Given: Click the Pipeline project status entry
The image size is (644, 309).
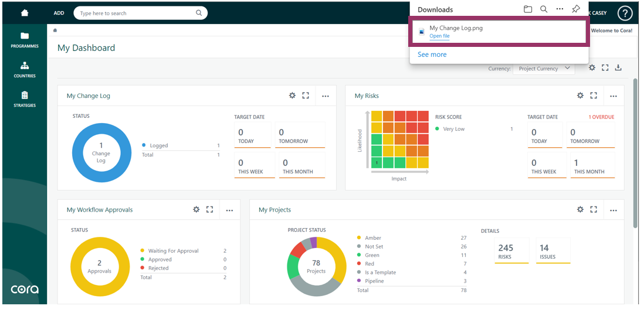Looking at the screenshot, I should pos(412,281).
